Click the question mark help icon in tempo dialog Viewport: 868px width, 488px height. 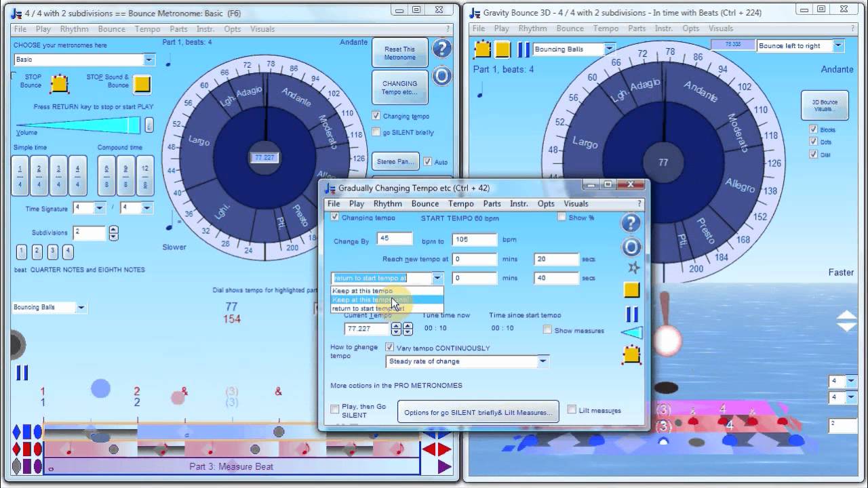[x=631, y=223]
